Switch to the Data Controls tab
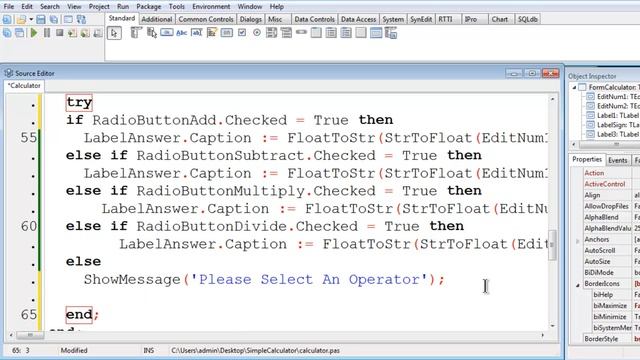 [x=314, y=19]
